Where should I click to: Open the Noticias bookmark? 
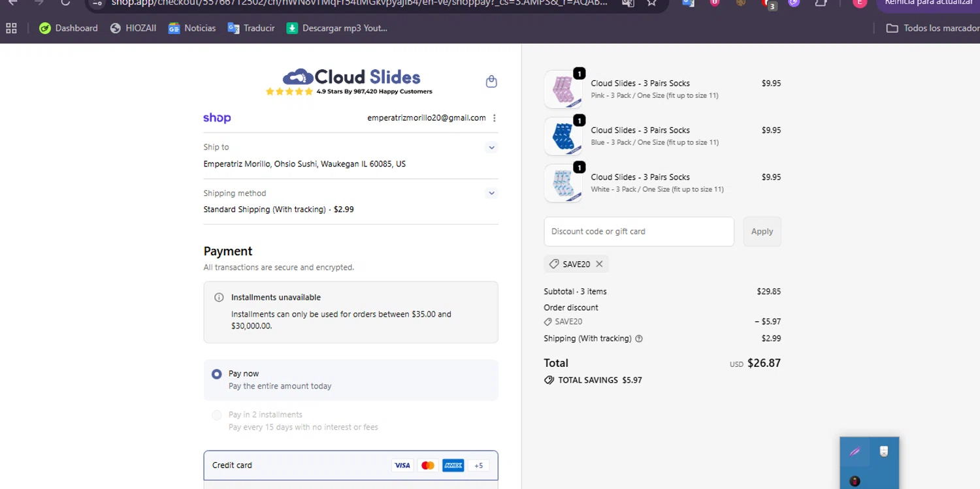192,28
